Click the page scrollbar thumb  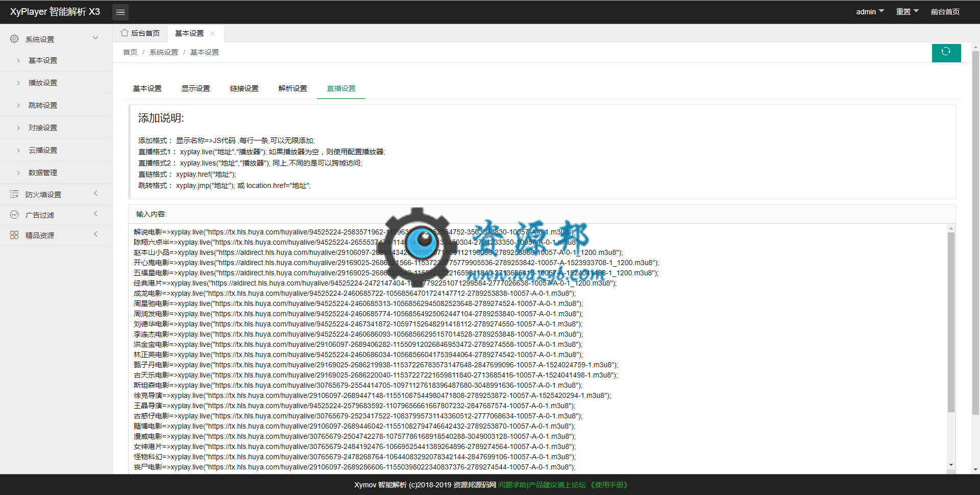click(975, 232)
